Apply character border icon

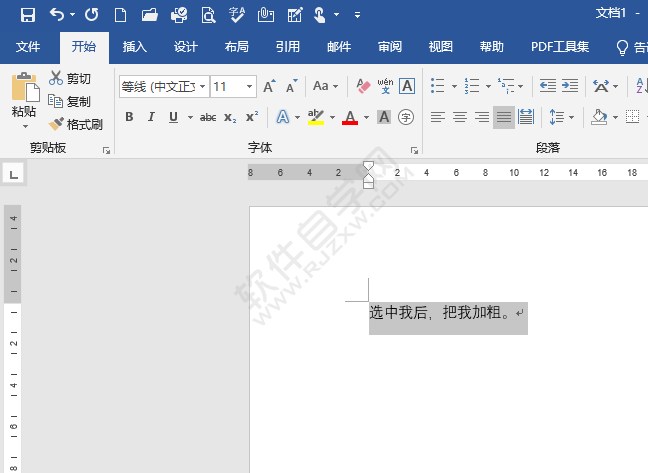[407, 86]
